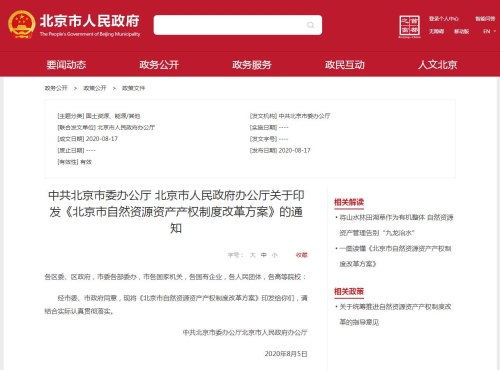The width and height of the screenshot is (500, 370).
Task: Click 发布日期 value 2020-08-17
Action: (295, 150)
